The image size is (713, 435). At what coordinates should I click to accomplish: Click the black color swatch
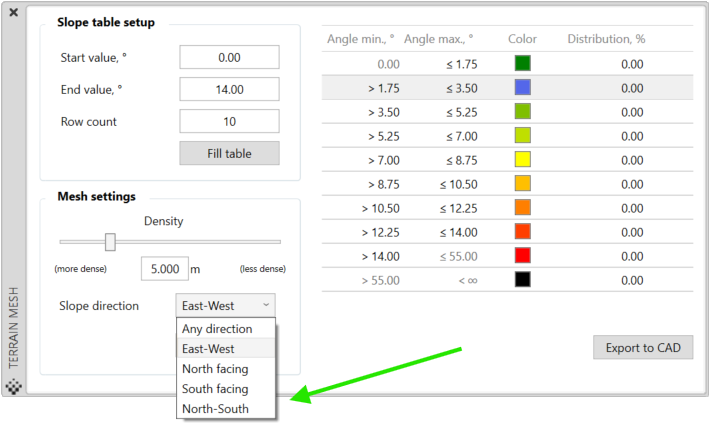click(x=522, y=280)
